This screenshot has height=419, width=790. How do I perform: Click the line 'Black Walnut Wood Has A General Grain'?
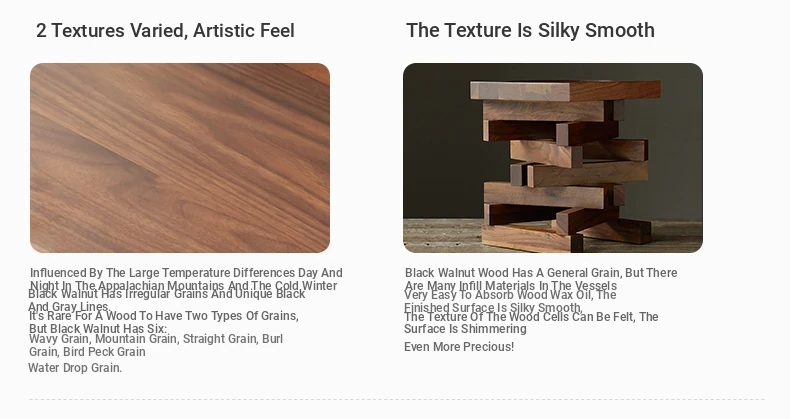click(513, 272)
